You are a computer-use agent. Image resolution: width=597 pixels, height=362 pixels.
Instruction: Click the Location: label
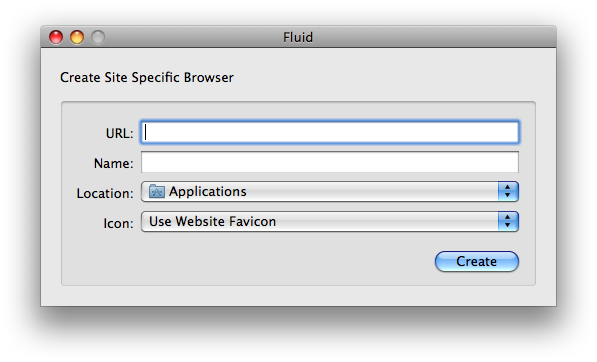click(x=105, y=193)
